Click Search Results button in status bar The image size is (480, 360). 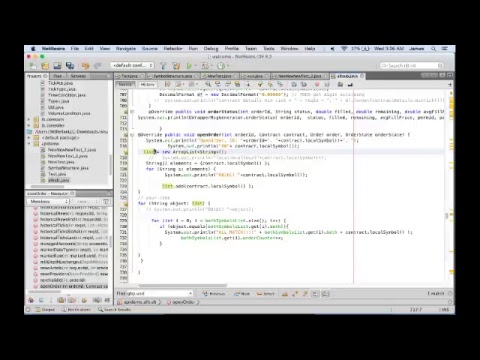pyautogui.click(x=114, y=310)
